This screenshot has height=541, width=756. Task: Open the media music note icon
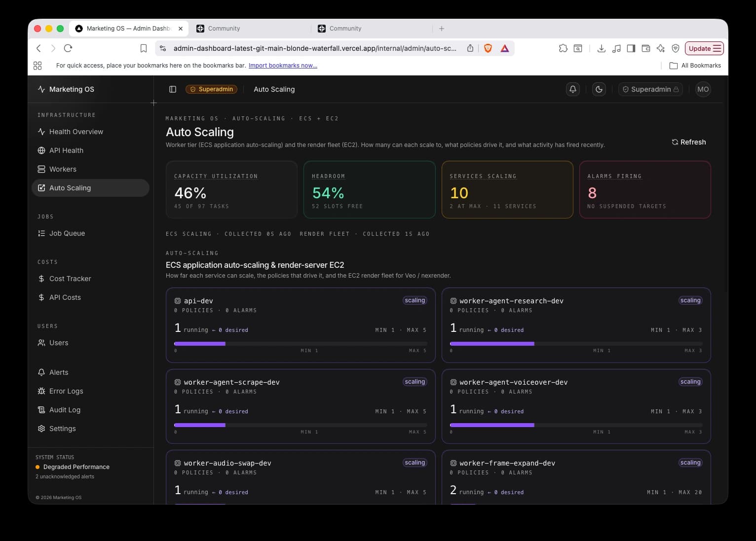click(616, 48)
